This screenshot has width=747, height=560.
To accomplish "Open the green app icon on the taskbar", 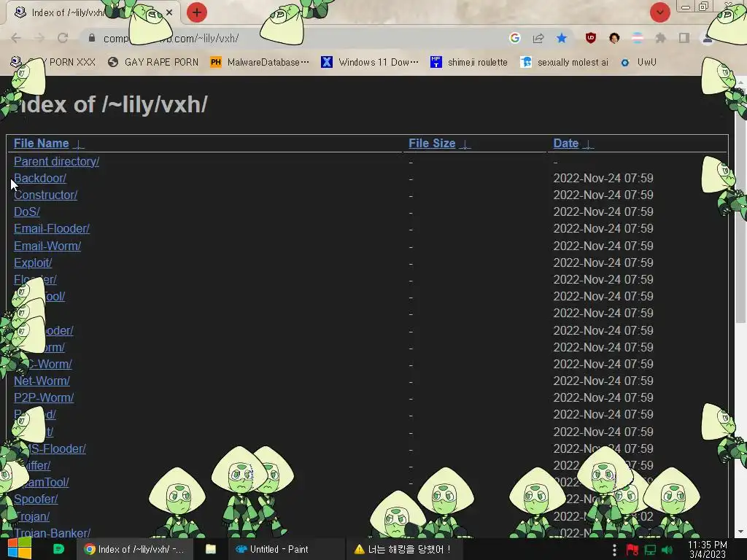I will pos(58,549).
